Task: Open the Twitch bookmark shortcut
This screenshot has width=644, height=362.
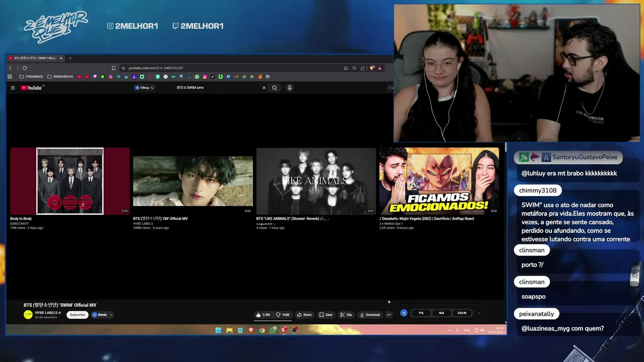Action: [x=95, y=76]
